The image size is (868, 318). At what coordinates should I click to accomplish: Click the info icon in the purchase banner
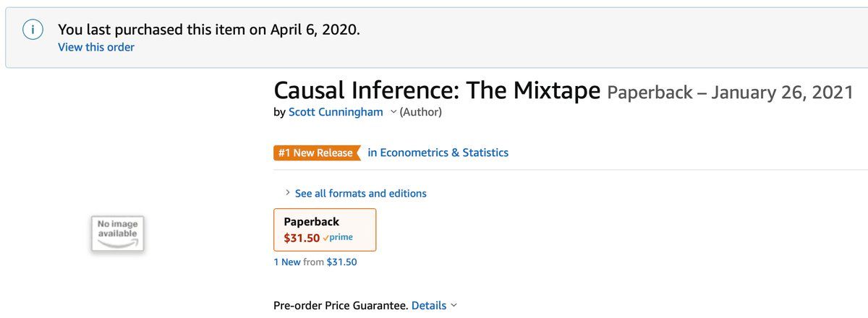33,30
